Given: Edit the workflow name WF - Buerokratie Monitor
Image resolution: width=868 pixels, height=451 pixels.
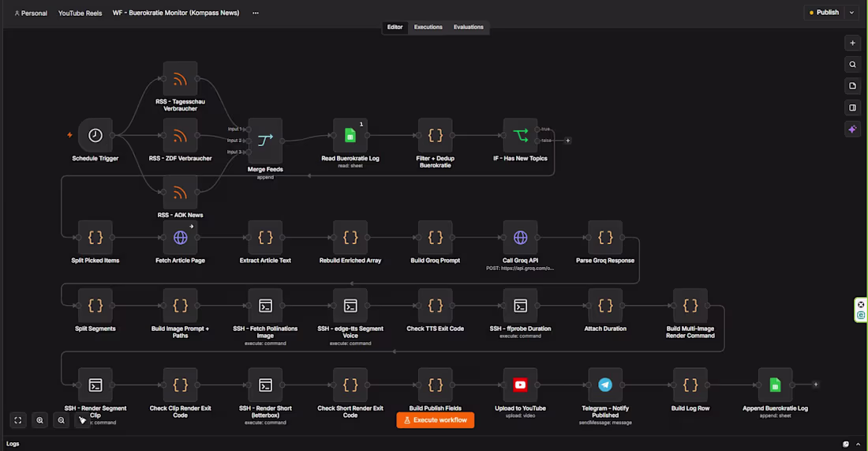Looking at the screenshot, I should coord(176,13).
